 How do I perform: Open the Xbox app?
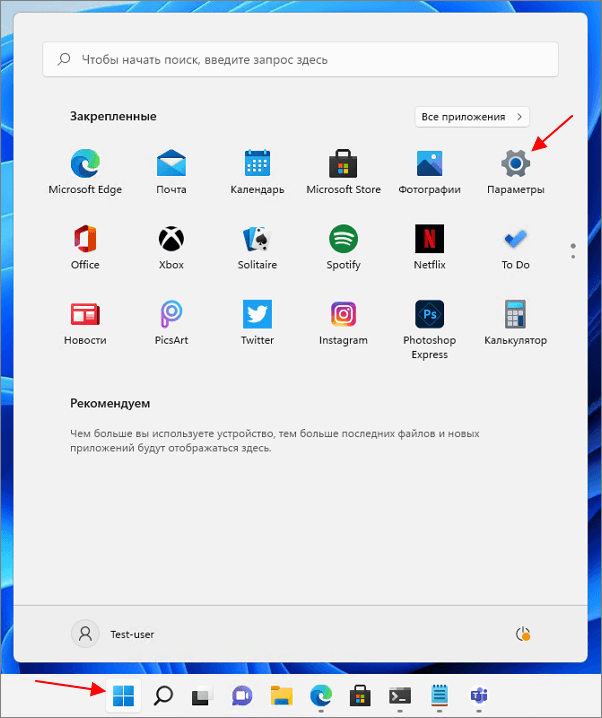point(171,247)
